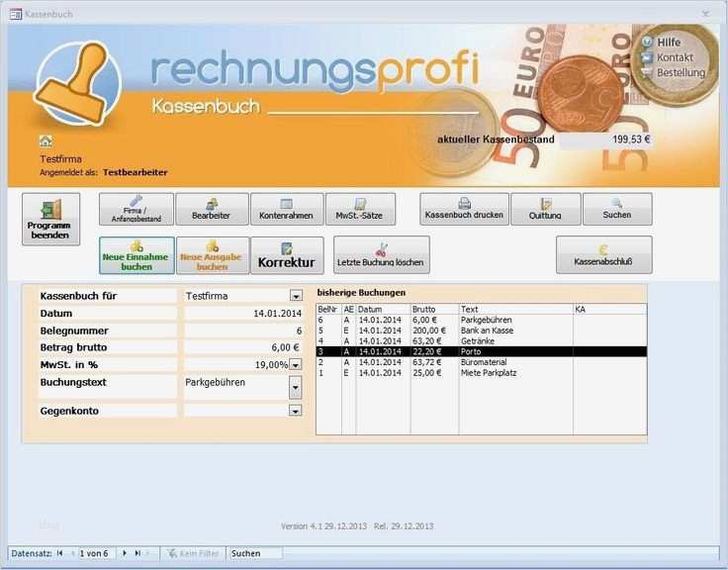728x570 pixels.
Task: Click the Betrag brutto field 6,00 €
Action: pos(243,347)
